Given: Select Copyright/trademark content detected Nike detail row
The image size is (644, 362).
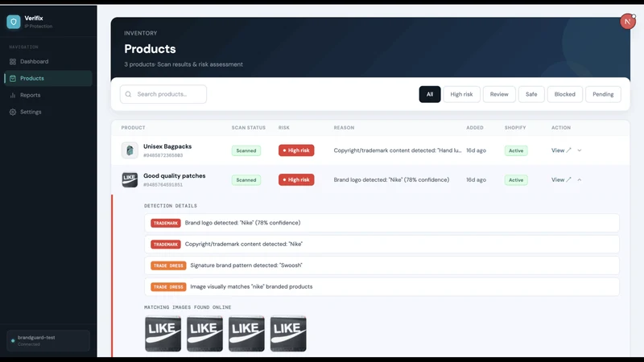Looking at the screenshot, I should (382, 245).
